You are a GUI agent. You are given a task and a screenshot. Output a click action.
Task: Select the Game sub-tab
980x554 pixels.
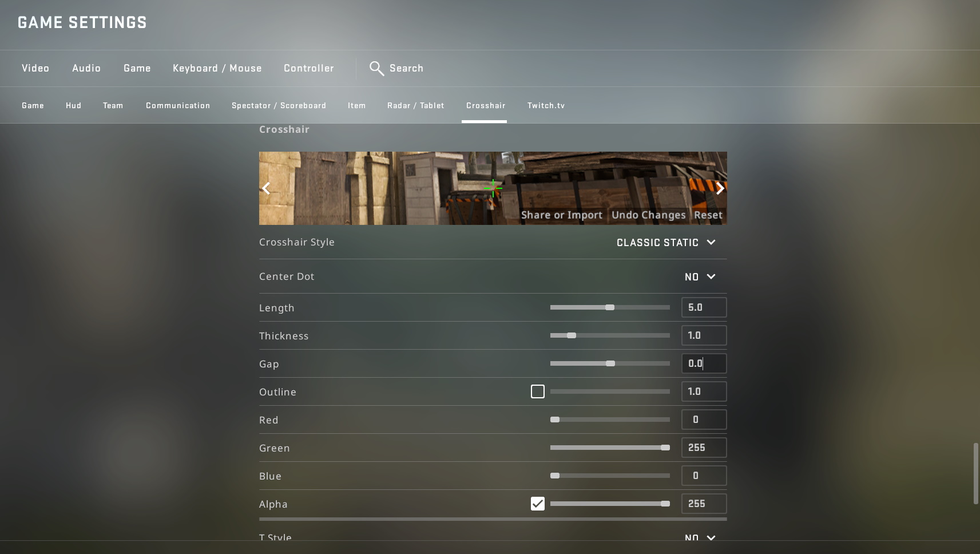[33, 105]
